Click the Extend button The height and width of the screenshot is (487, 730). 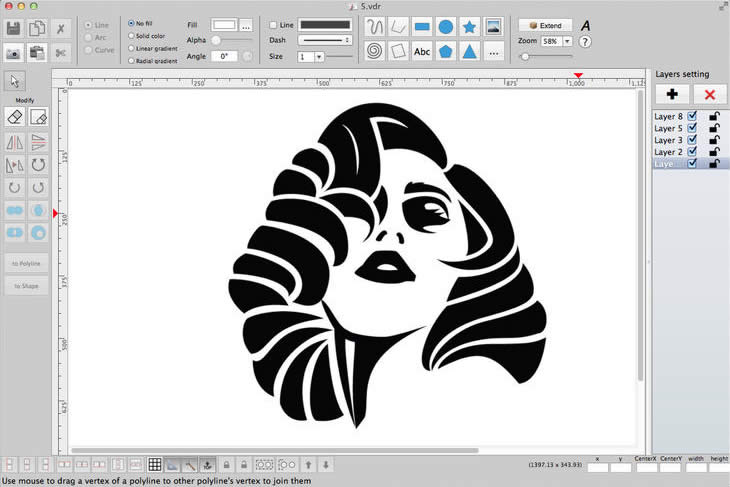[x=545, y=25]
